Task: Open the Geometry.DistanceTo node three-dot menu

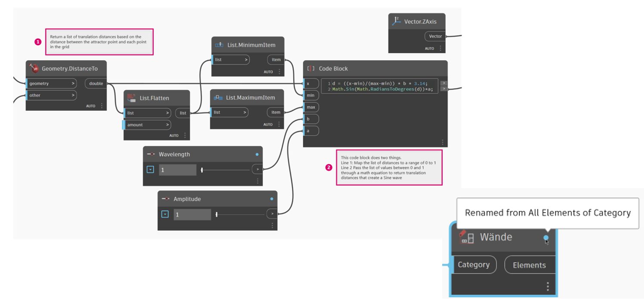Action: click(x=102, y=106)
